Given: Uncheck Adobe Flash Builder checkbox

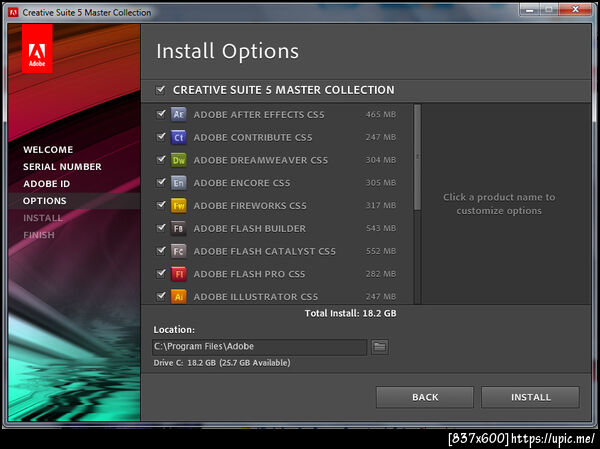Looking at the screenshot, I should [161, 228].
